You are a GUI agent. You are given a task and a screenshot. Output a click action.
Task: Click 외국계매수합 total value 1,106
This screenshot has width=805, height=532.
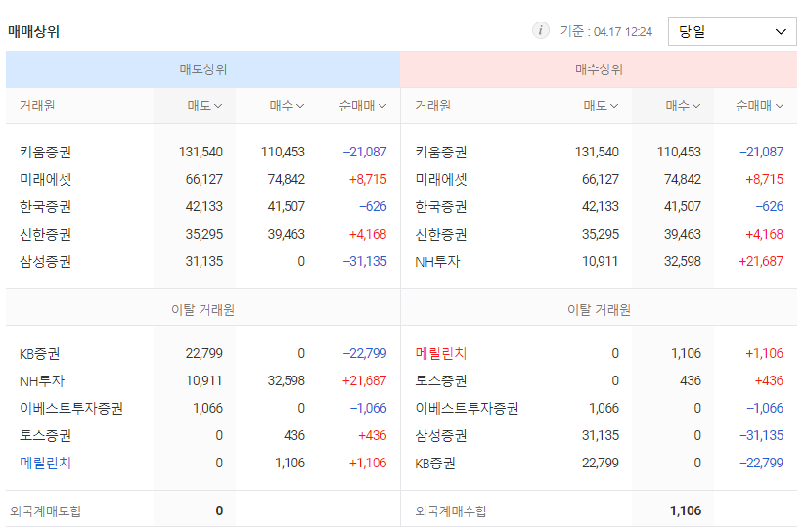[x=686, y=510]
